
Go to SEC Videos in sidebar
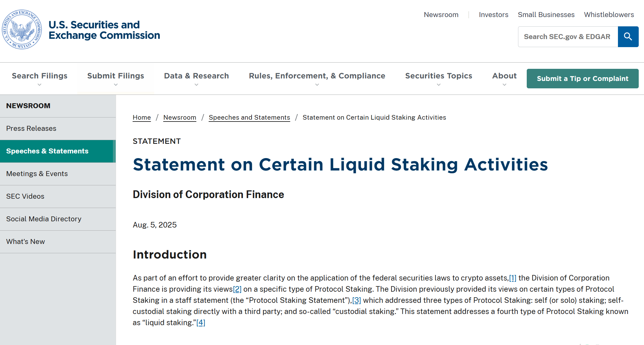[58, 196]
